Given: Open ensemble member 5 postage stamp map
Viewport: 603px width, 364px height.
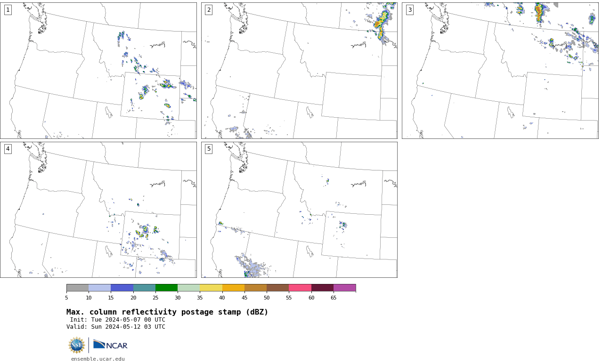Looking at the screenshot, I should pos(299,210).
